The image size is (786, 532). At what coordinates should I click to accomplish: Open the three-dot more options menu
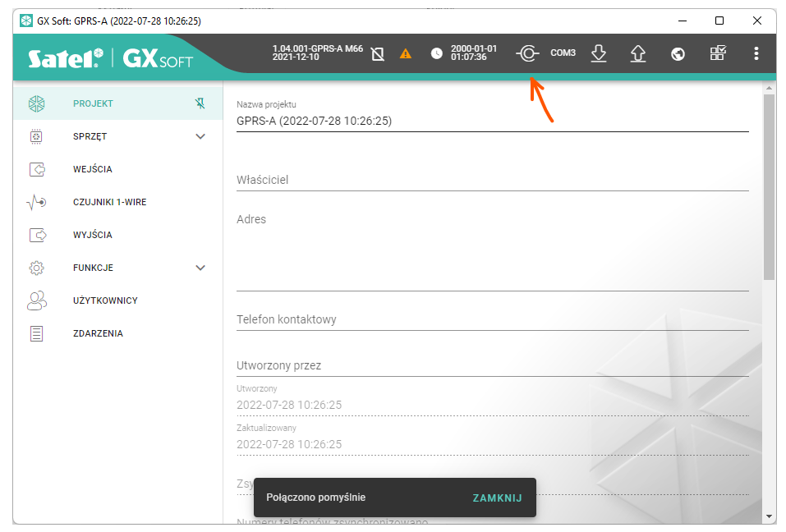pyautogui.click(x=756, y=54)
